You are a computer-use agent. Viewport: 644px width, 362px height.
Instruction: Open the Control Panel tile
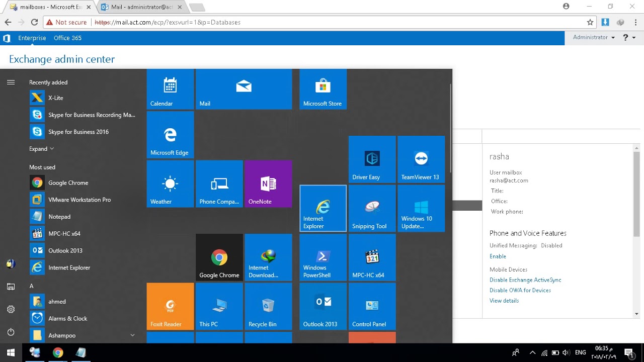click(372, 306)
